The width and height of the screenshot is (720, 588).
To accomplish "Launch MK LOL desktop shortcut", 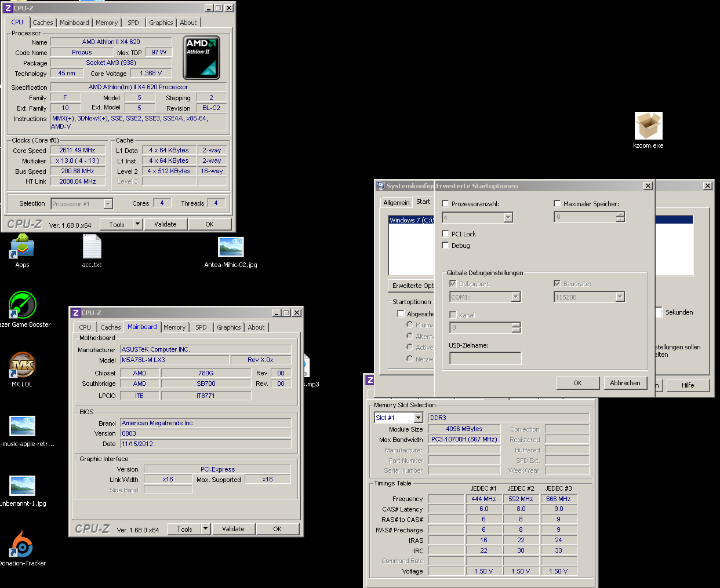I will tap(23, 365).
